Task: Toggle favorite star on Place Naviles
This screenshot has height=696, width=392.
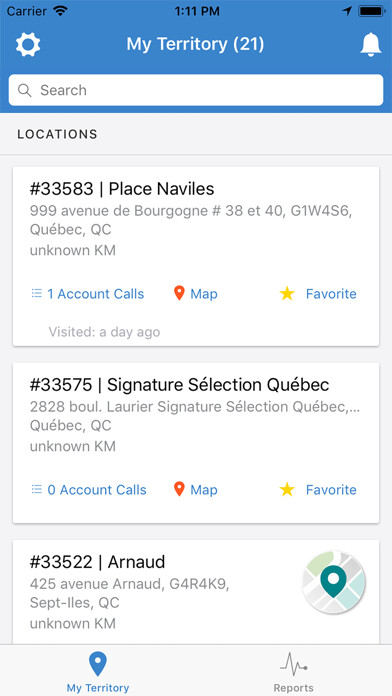Action: 287,293
